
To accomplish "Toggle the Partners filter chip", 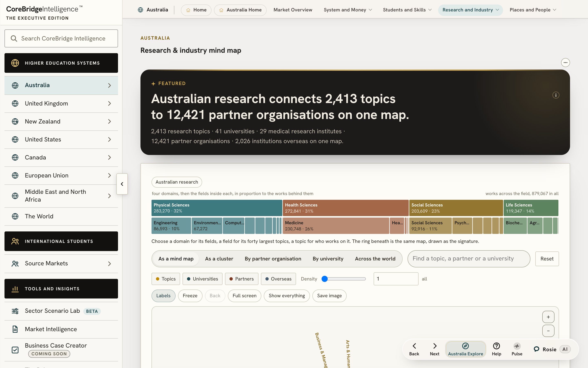I will coord(242,279).
